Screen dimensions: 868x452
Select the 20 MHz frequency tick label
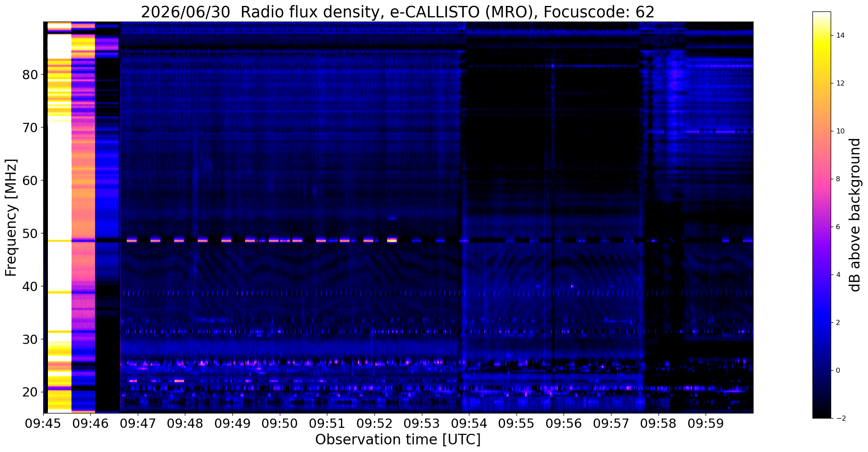click(x=30, y=392)
